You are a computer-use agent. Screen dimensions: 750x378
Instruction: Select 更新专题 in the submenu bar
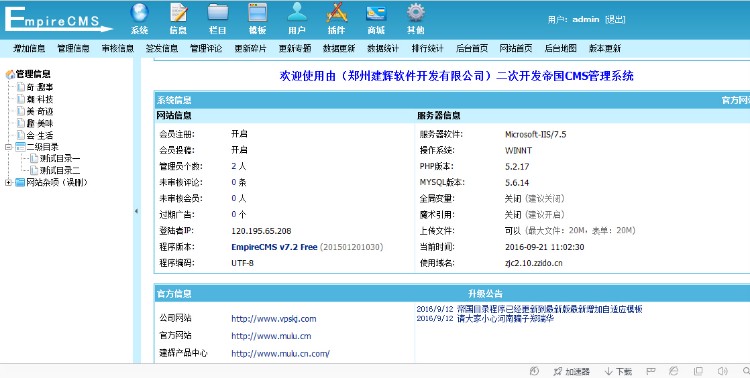[295, 48]
